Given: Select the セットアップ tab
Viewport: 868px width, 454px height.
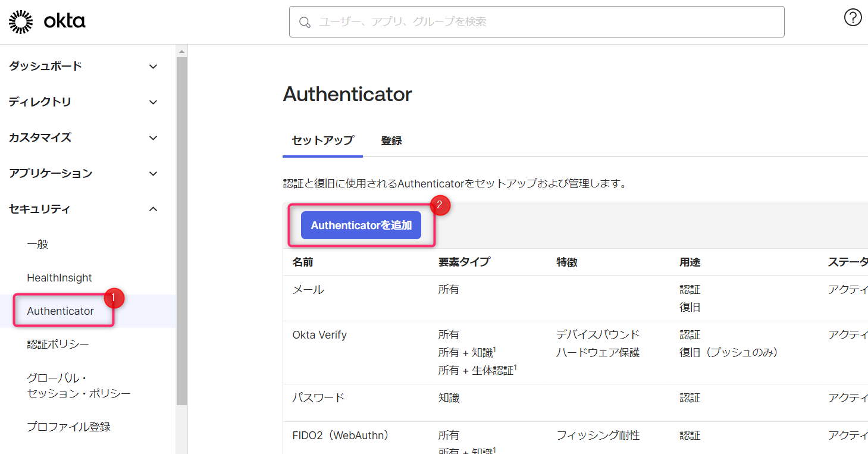Looking at the screenshot, I should click(322, 140).
